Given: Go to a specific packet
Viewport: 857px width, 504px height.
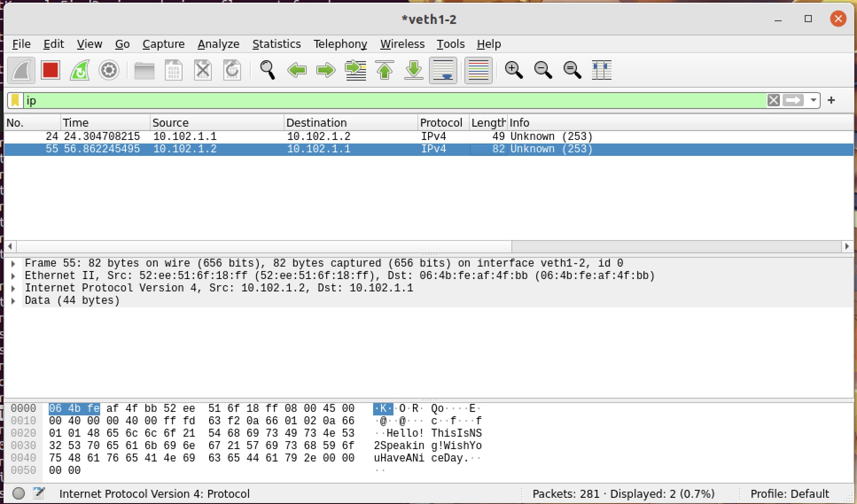Looking at the screenshot, I should [355, 70].
